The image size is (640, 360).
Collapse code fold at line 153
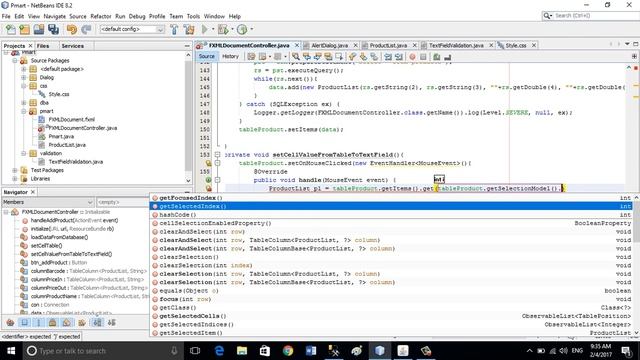point(218,155)
